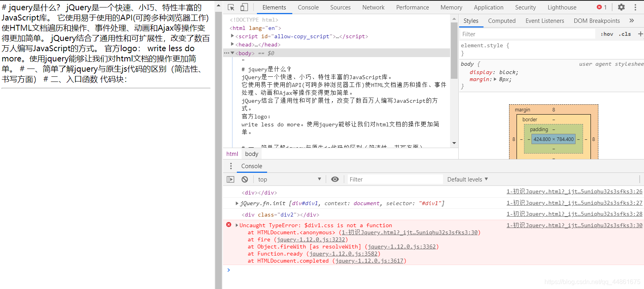Screen dimensions: 644x289
Task: Open the top JavaScript context dropdown
Action: [290, 180]
